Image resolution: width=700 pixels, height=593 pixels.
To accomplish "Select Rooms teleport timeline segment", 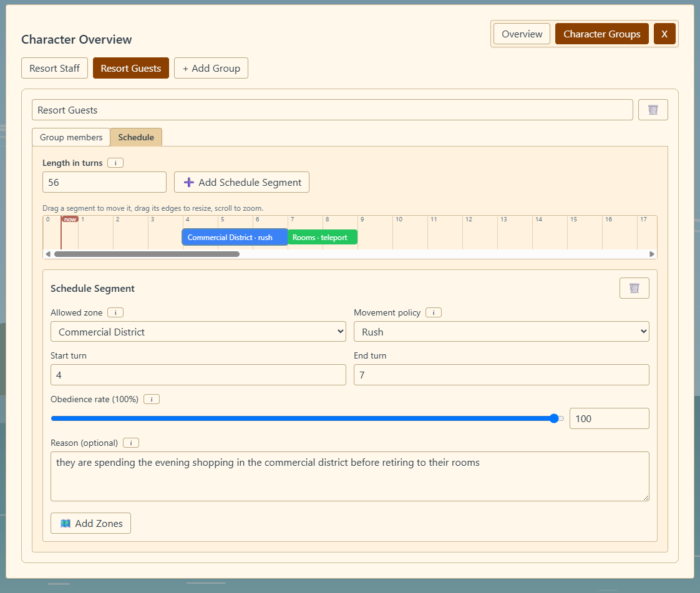I will pyautogui.click(x=323, y=238).
